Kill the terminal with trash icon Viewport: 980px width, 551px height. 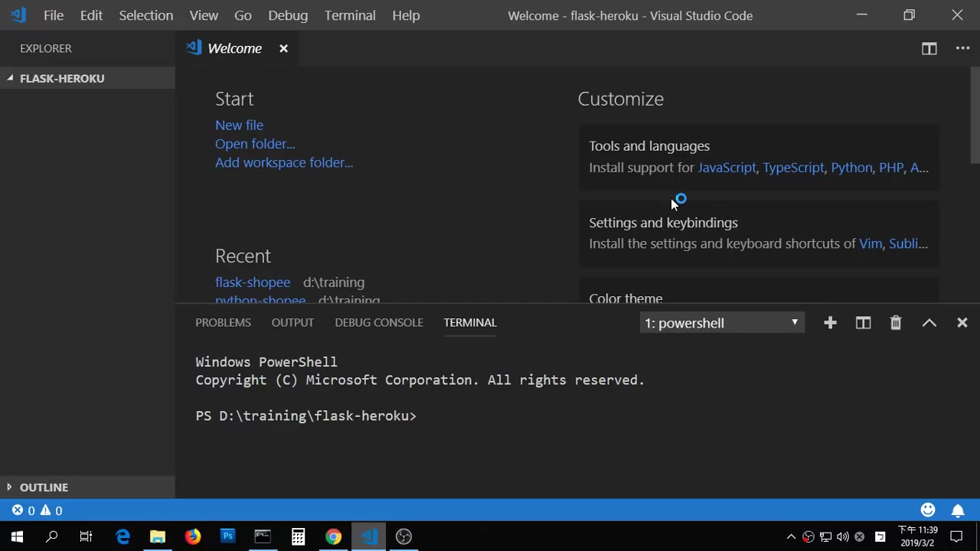click(x=896, y=323)
